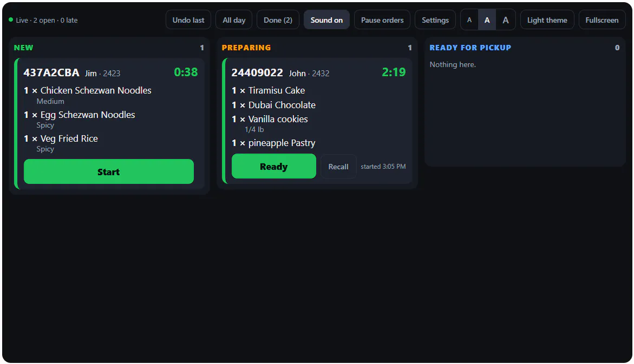Click the 1/4 lb modifier text
The height and width of the screenshot is (364, 634).
click(x=254, y=130)
